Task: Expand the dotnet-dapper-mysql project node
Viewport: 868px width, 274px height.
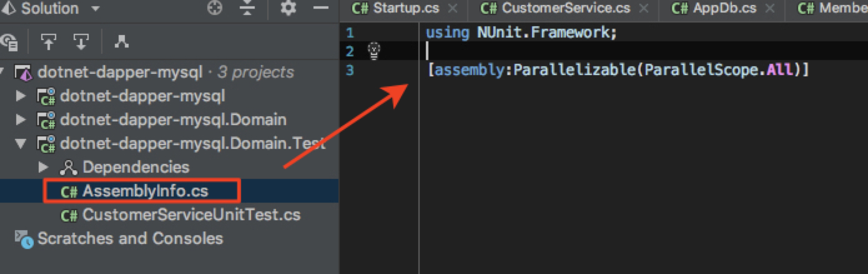Action: pos(21,96)
